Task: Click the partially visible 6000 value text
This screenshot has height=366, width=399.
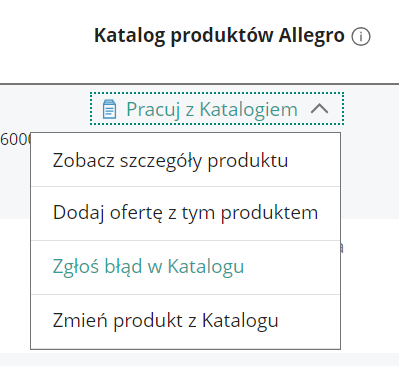Action: (x=15, y=139)
